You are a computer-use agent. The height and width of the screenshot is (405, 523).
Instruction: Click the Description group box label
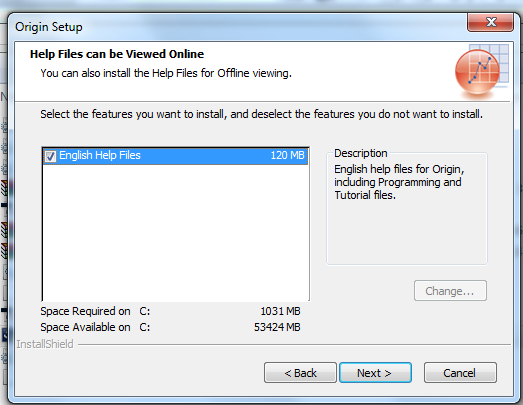[361, 153]
